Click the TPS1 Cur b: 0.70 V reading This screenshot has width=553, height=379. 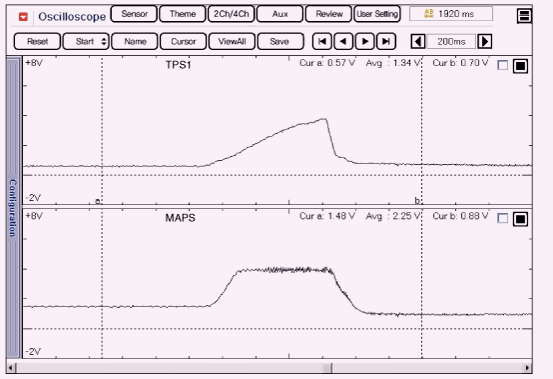[460, 63]
